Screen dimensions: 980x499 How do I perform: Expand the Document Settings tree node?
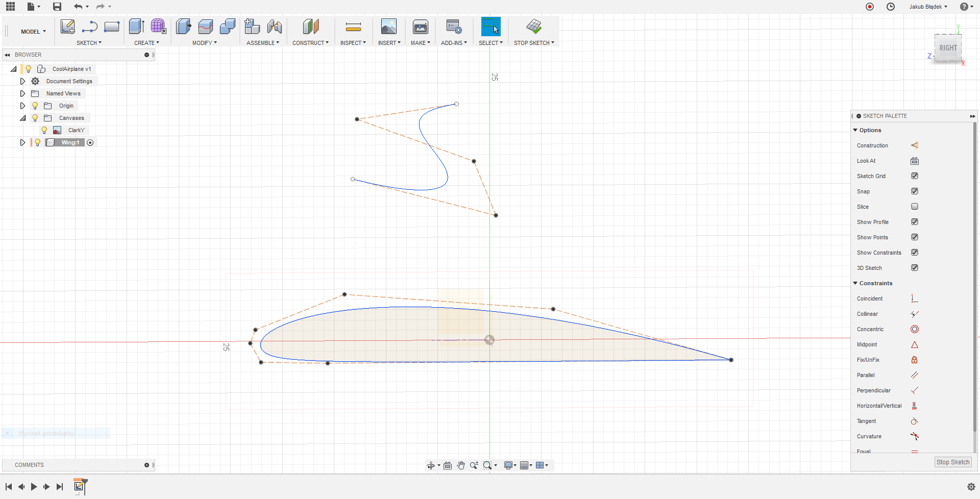coord(22,81)
